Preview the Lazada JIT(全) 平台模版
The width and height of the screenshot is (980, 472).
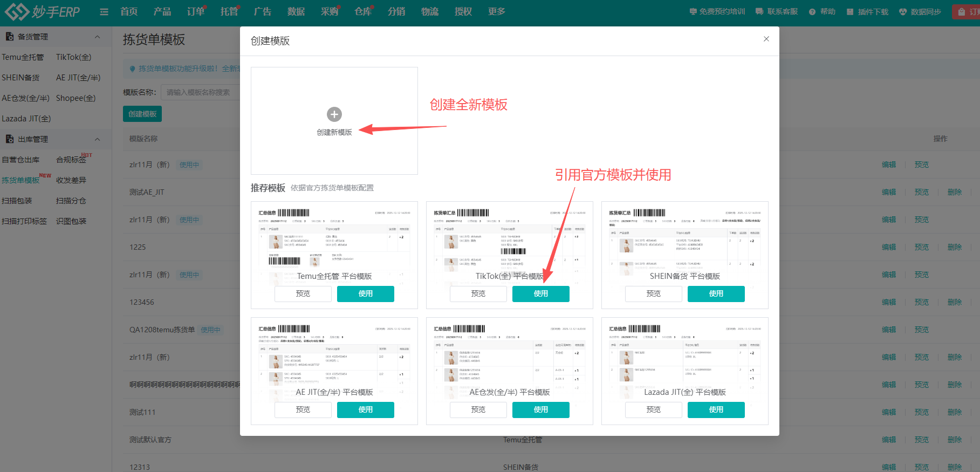coord(654,409)
